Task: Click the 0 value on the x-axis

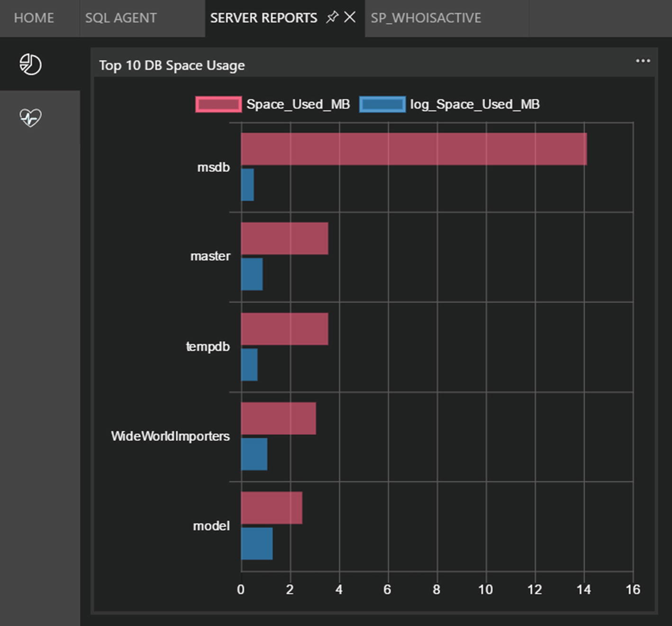Action: tap(241, 590)
